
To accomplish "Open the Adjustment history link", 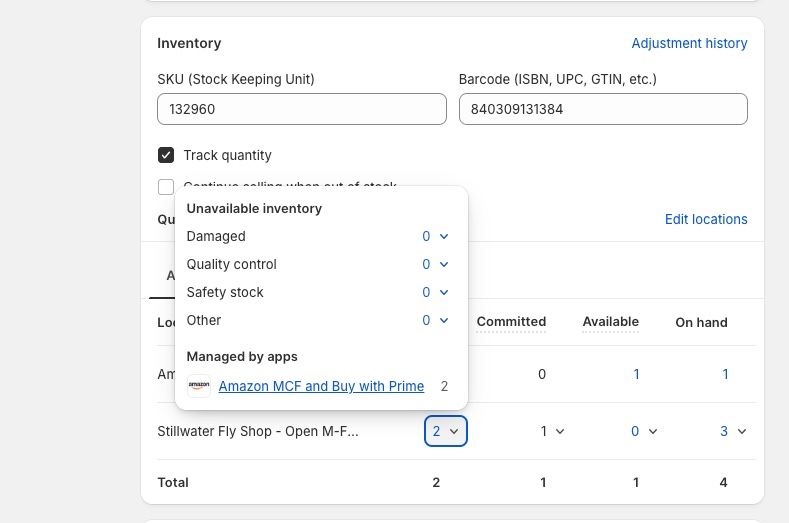I will point(689,44).
